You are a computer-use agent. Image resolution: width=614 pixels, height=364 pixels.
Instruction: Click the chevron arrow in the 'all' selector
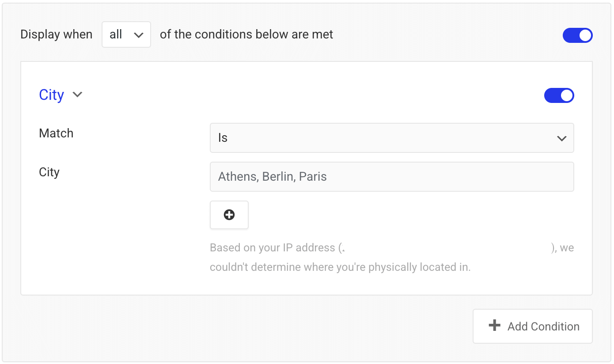pyautogui.click(x=139, y=35)
